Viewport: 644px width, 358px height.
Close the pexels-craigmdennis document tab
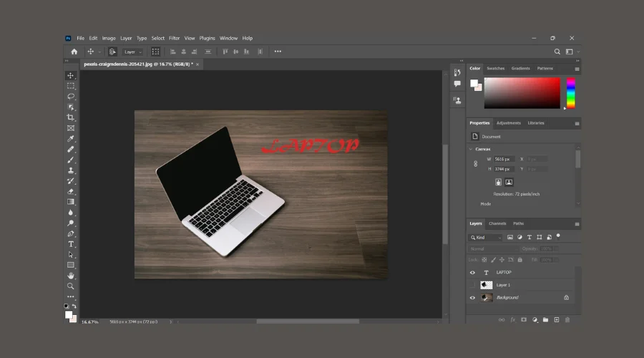coord(197,64)
